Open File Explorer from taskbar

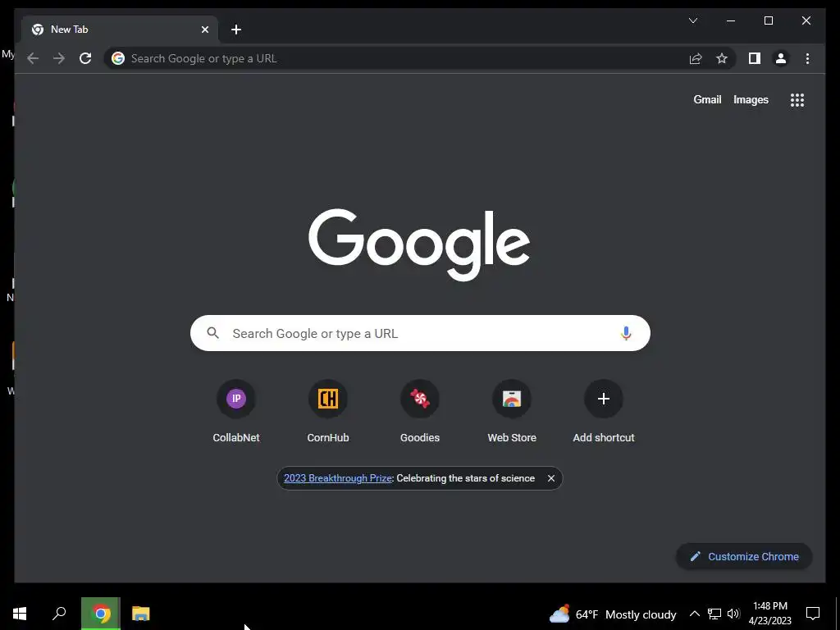click(140, 614)
